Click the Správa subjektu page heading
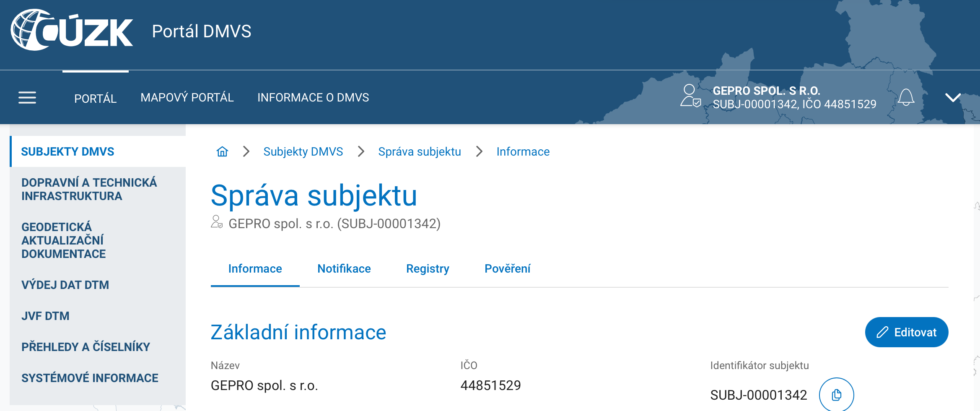Viewport: 980px width, 411px height. click(x=314, y=196)
